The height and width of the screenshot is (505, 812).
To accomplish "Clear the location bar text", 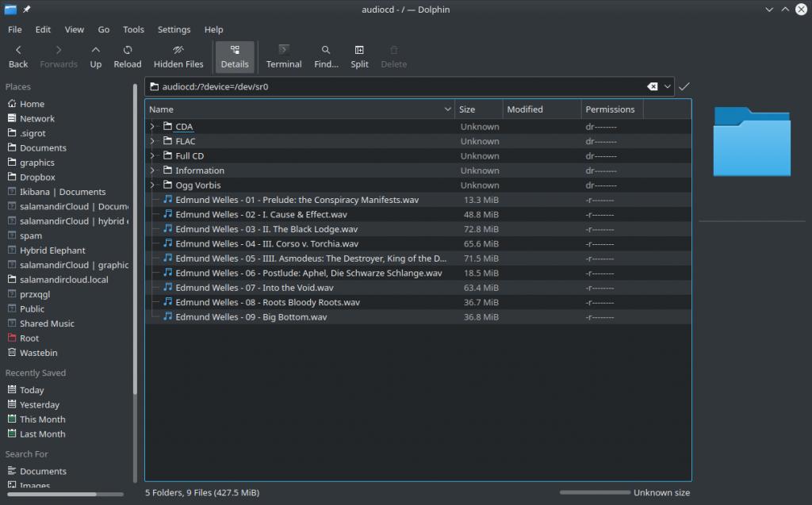I will pyautogui.click(x=652, y=86).
